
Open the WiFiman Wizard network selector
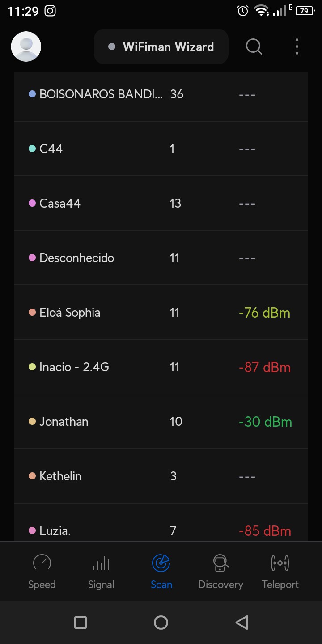[x=161, y=47]
